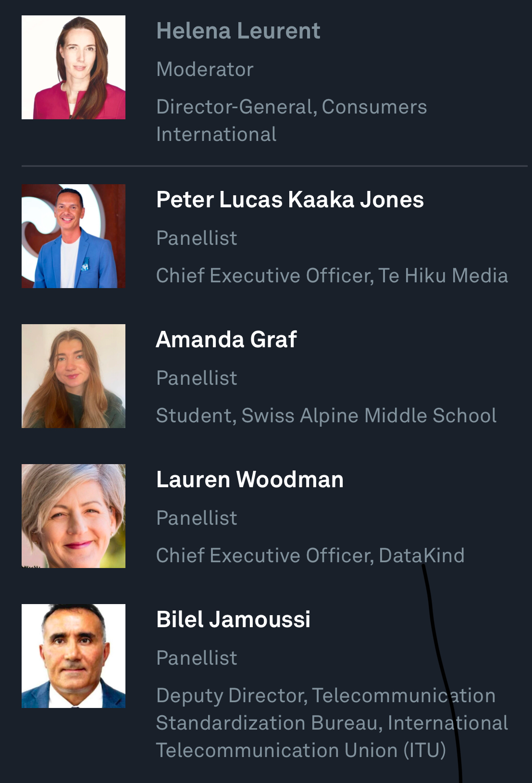Click the photo beside Bilel Jamoussi's name

[x=74, y=656]
